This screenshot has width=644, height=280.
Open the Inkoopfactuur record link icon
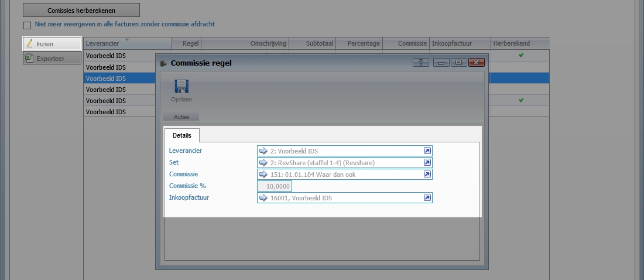[427, 198]
